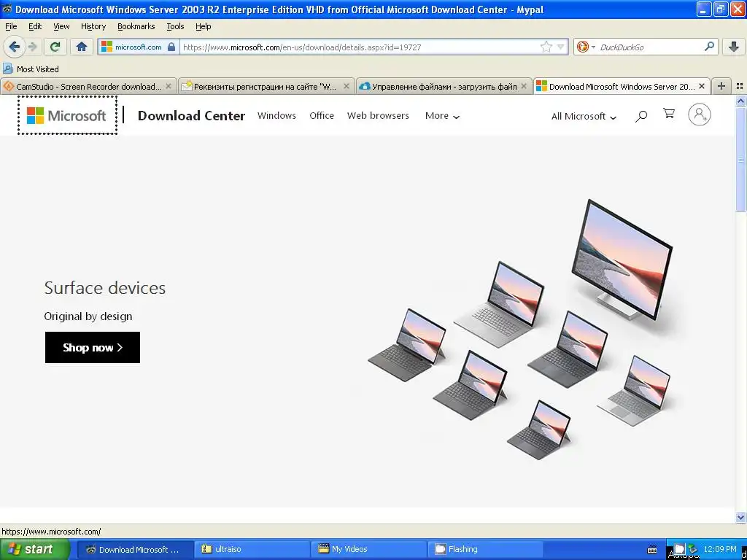Open the Web browsers navigation link
Viewport: 747px width, 560px height.
click(x=378, y=115)
